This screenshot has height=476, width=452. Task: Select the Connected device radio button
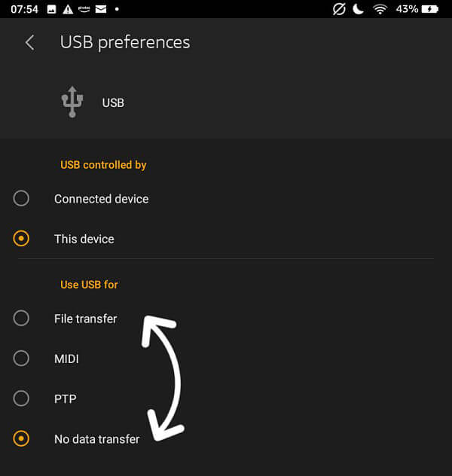click(x=21, y=199)
